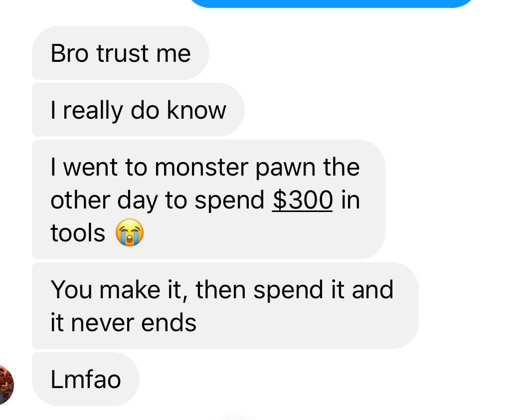Tap the crying face emoji

click(x=130, y=232)
